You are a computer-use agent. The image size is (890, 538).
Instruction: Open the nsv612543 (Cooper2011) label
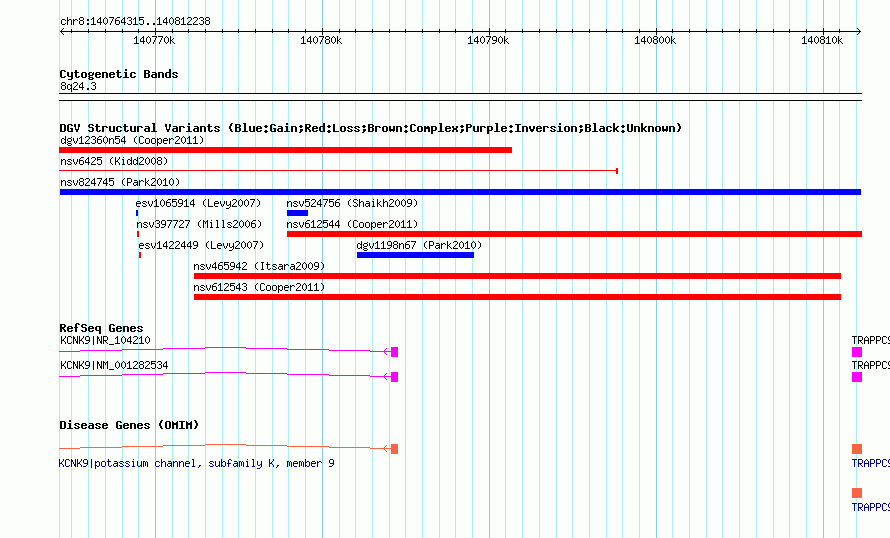(259, 287)
